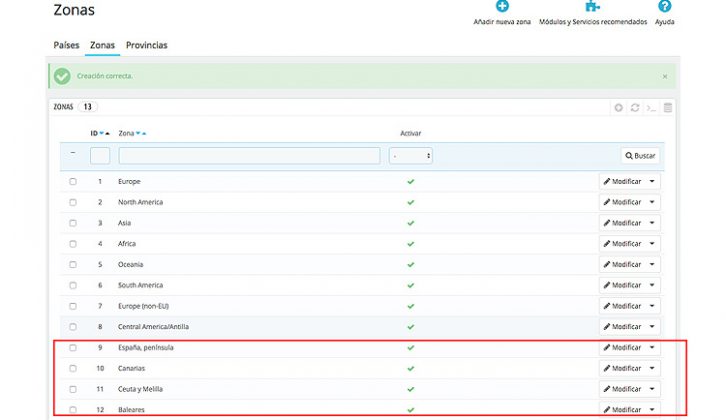
Task: Click the Zona name filter text field
Action: [x=249, y=156]
